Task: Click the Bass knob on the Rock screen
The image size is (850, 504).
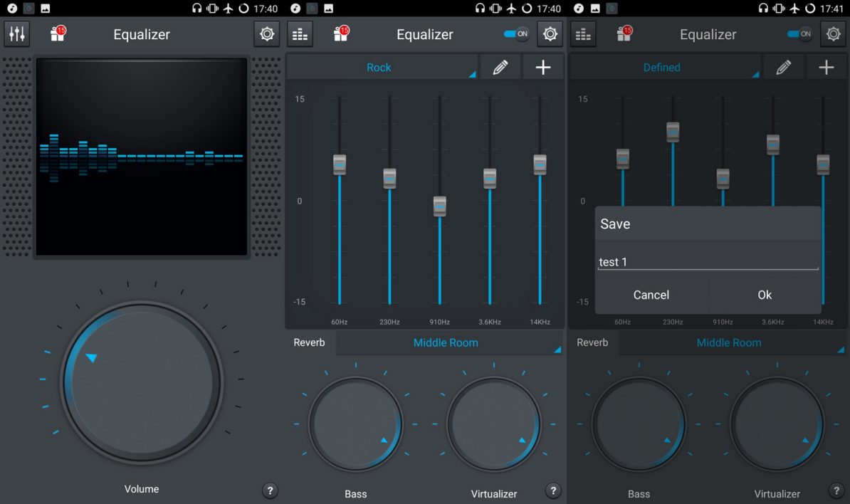Action: (356, 424)
